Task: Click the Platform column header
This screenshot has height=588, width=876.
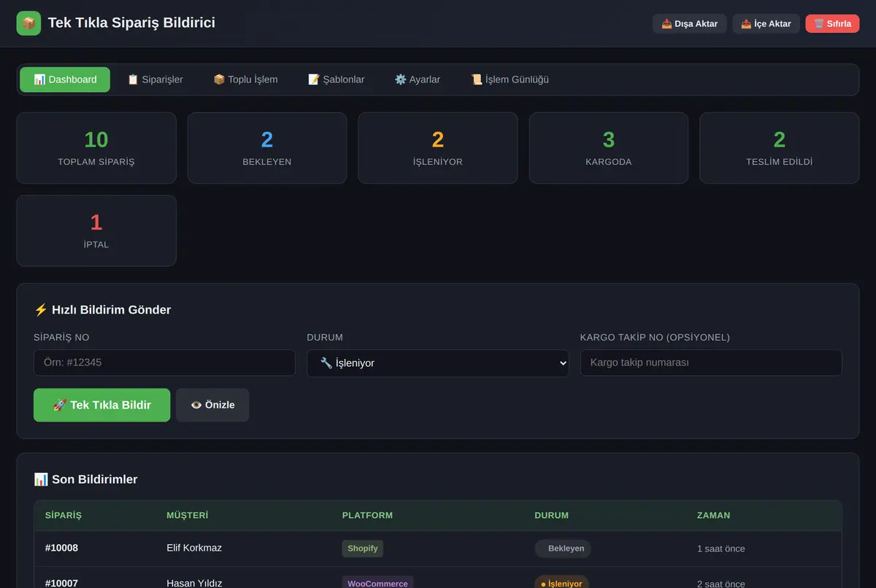Action: coord(367,515)
